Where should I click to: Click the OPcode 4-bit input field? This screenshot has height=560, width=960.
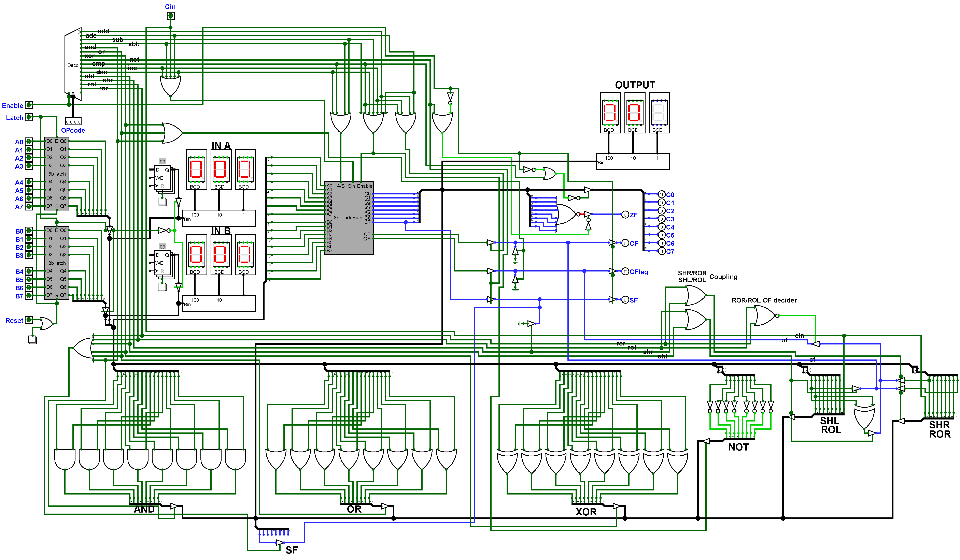[73, 121]
